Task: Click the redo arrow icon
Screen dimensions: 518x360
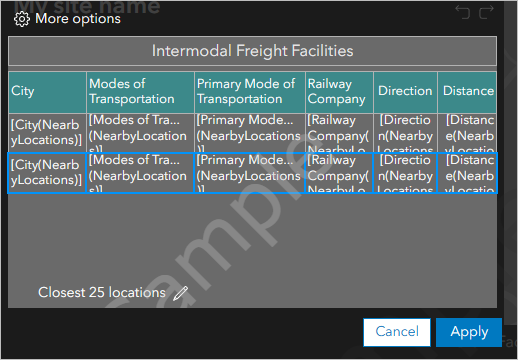Action: point(486,12)
